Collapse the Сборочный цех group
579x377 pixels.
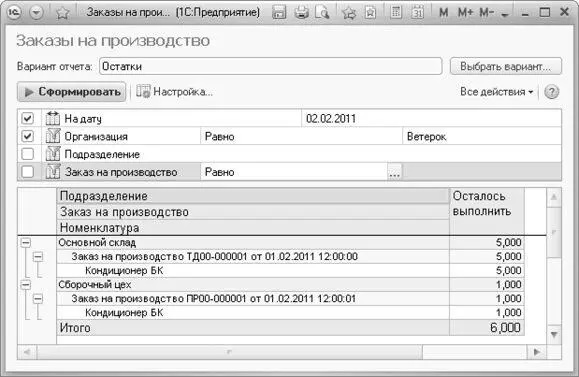point(25,285)
